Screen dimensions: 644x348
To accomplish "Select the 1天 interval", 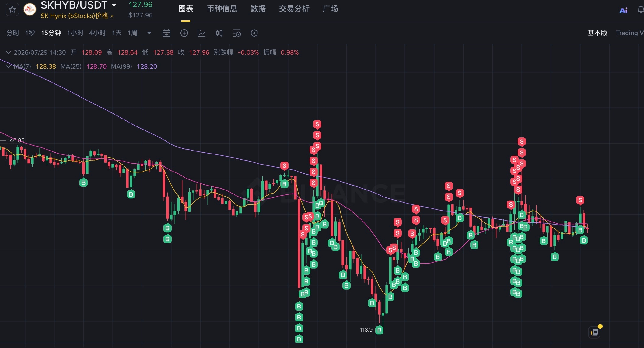I will point(117,33).
